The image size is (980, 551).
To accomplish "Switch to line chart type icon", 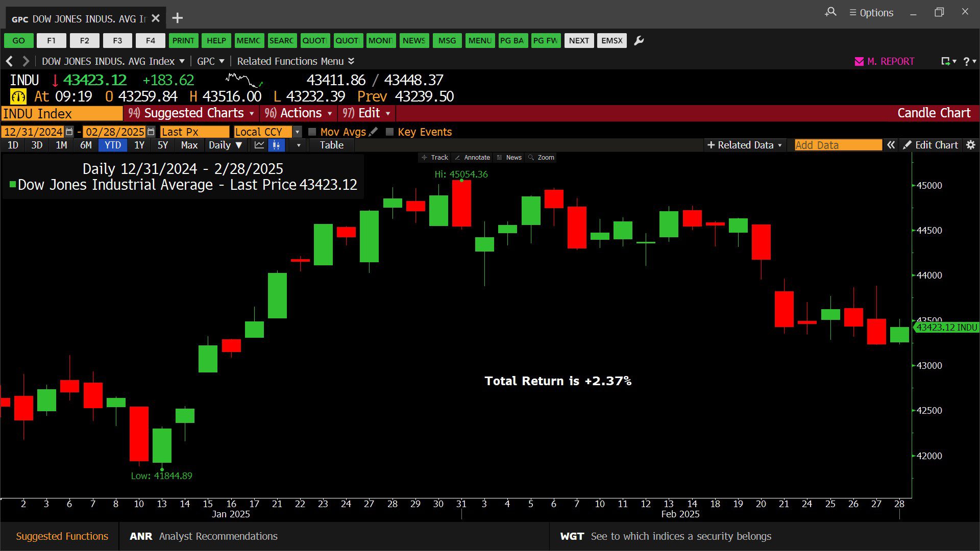I will point(259,145).
